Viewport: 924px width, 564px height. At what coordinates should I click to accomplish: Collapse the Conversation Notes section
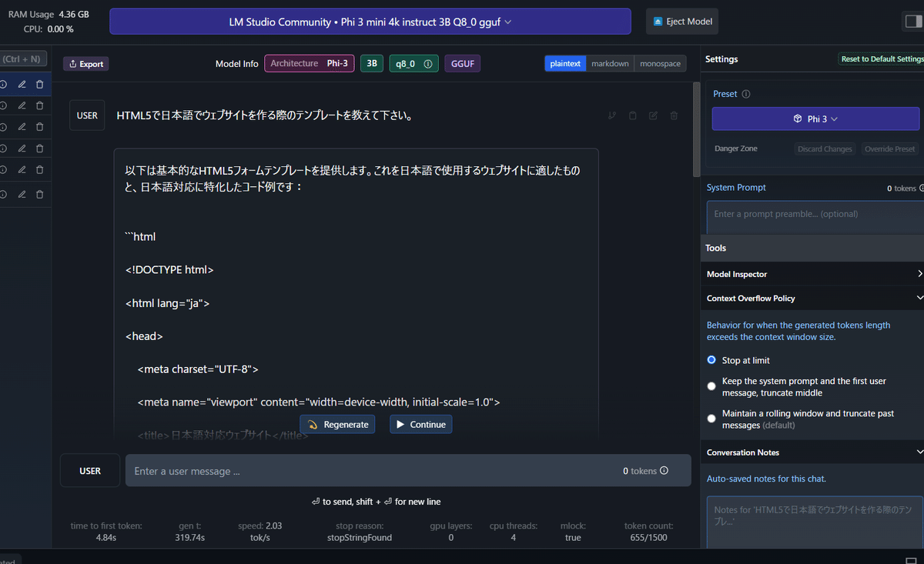coord(812,452)
